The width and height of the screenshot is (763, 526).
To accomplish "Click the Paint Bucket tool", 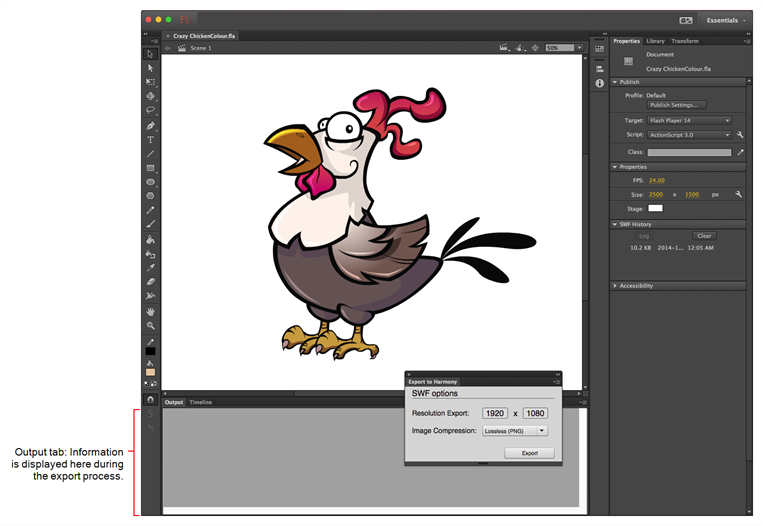I will click(x=151, y=240).
